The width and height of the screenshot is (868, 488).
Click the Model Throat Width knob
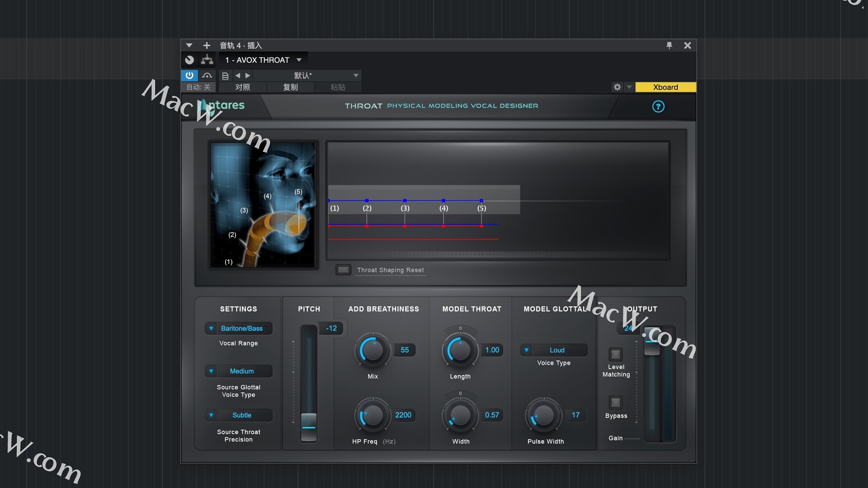coord(460,415)
